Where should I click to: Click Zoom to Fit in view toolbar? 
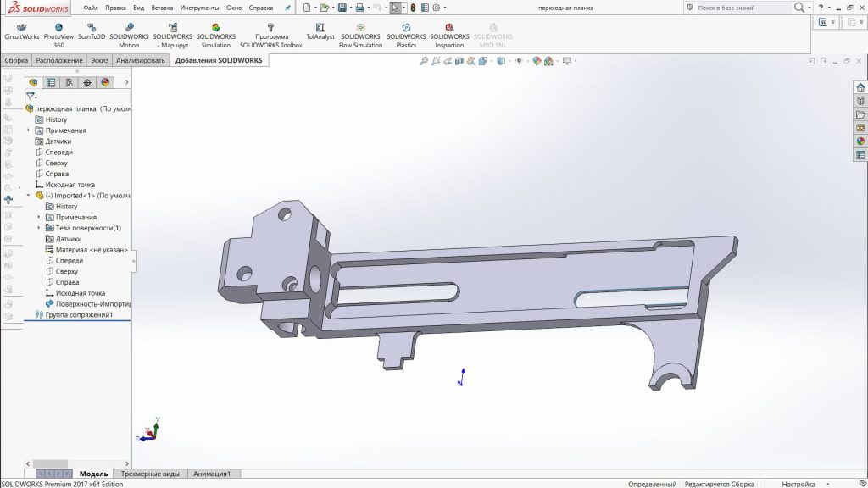(x=424, y=61)
